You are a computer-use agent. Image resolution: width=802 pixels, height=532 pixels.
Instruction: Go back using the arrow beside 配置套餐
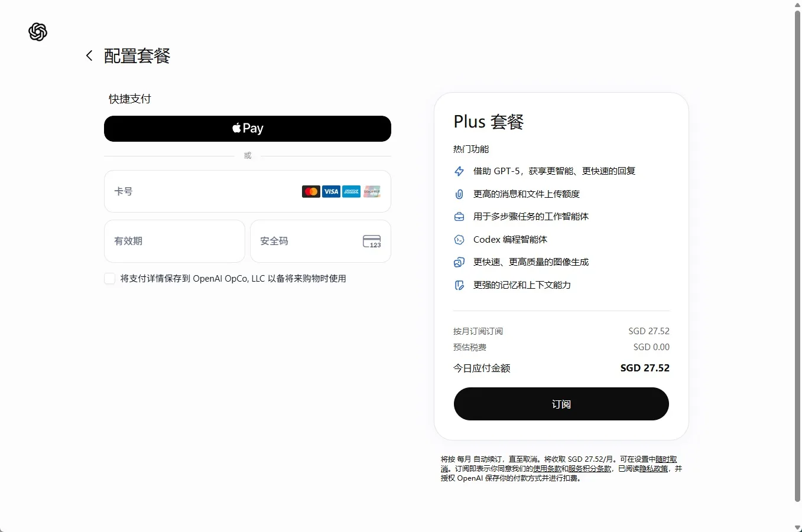point(89,56)
